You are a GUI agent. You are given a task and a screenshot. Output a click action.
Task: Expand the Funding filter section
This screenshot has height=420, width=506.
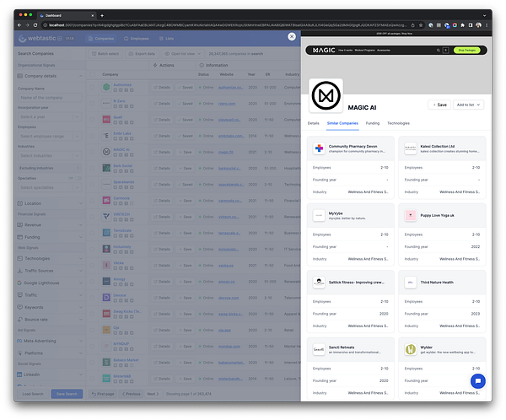[50, 237]
